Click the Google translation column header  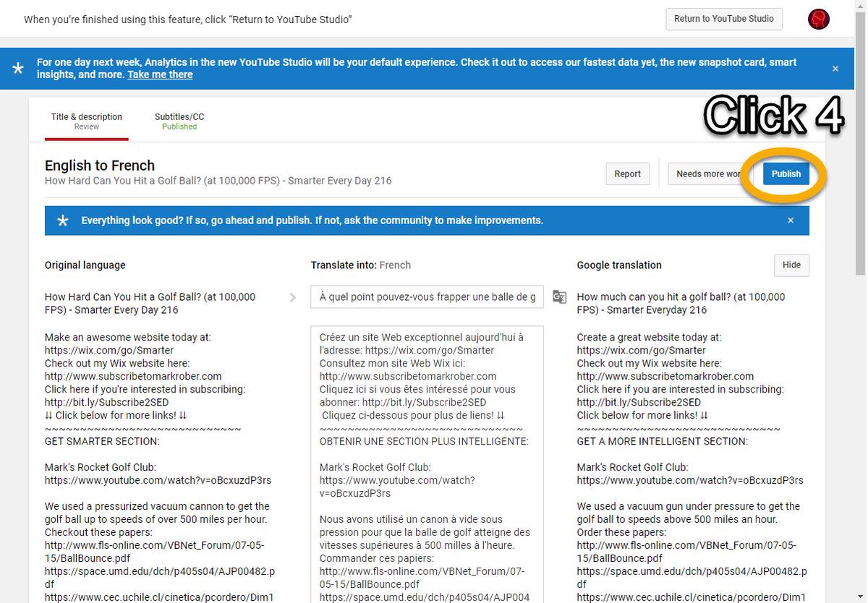[x=619, y=265]
